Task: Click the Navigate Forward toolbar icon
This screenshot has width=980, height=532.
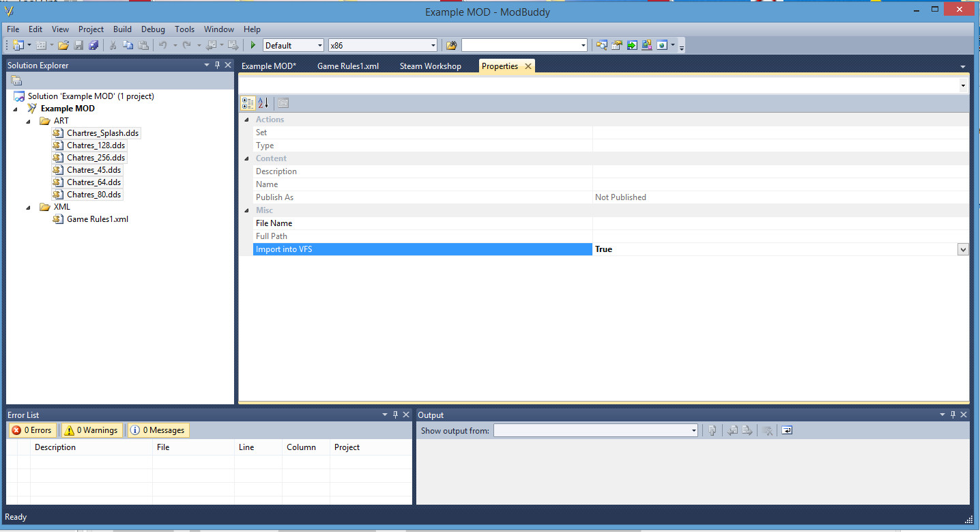Action: [x=233, y=45]
